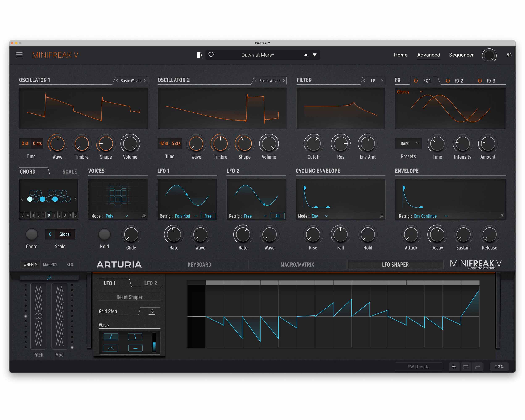Open Chorus effect type dropdown

tap(409, 92)
